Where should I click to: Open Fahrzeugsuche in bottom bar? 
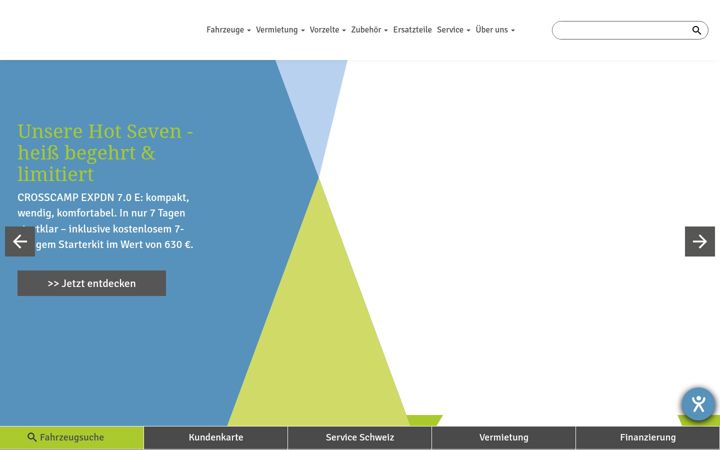point(72,438)
